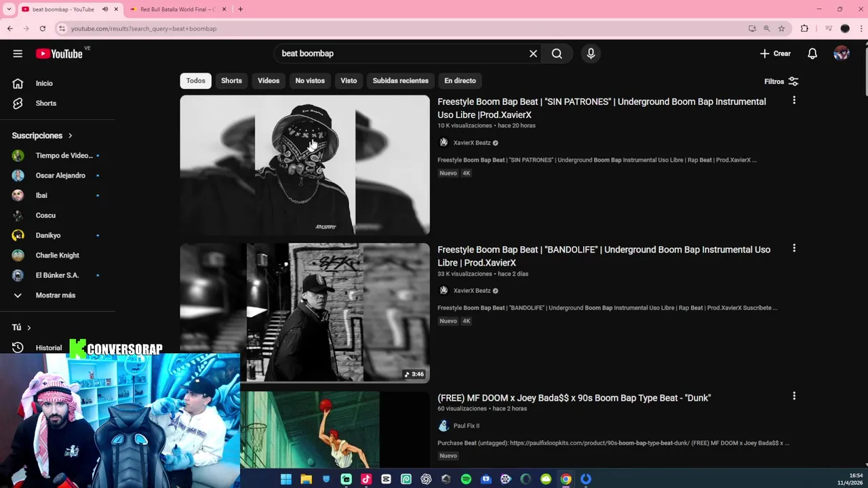
Task: Open El Búnker S.A. subscription channel
Action: 58,275
